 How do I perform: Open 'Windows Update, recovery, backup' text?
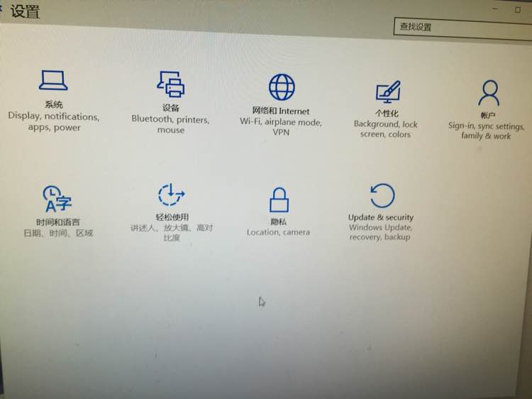380,232
